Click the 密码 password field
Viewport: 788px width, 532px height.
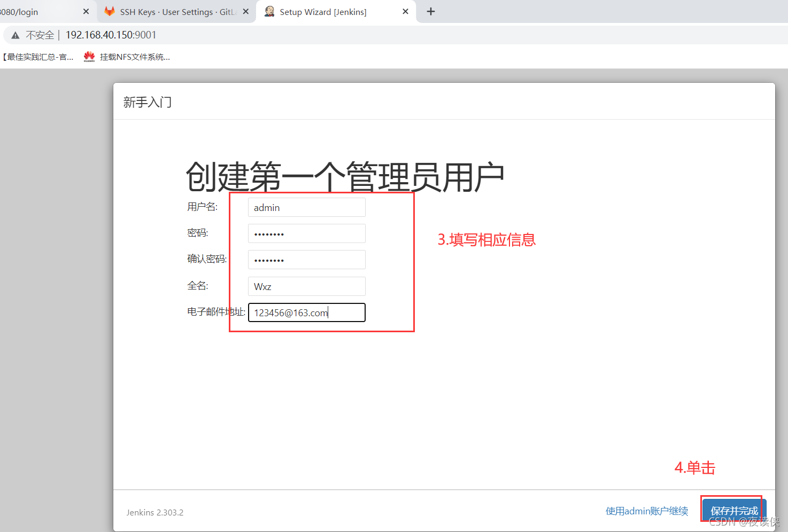point(307,233)
